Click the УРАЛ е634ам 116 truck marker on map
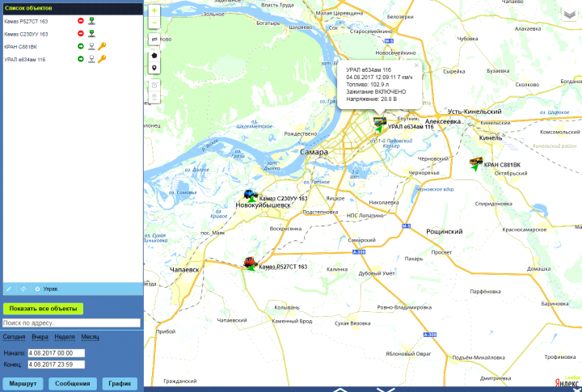This screenshot has height=392, width=582. coord(379,122)
